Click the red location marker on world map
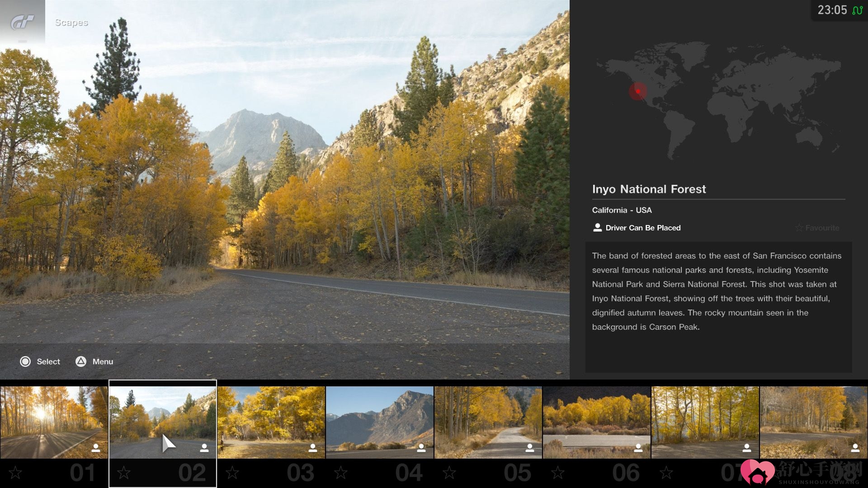The height and width of the screenshot is (488, 868). (x=638, y=91)
